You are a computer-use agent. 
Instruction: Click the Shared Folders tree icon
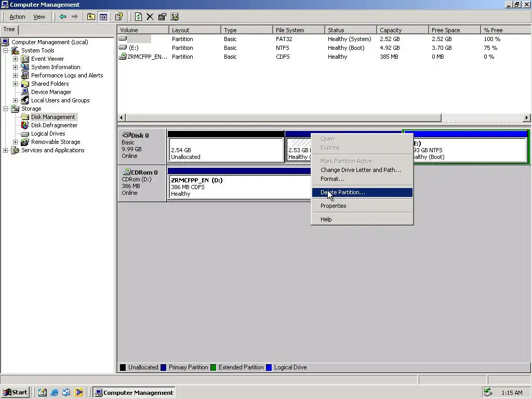(x=25, y=84)
